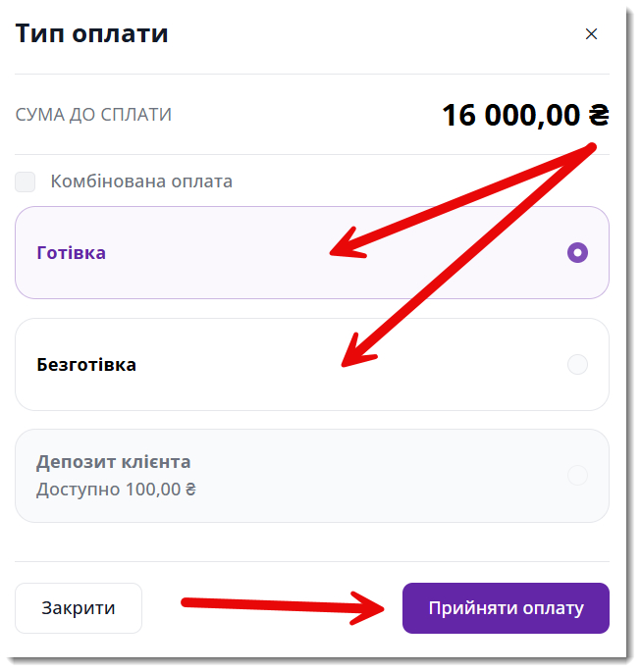Select the Готівка radio button
Screen dimensions: 641x672
click(x=577, y=252)
